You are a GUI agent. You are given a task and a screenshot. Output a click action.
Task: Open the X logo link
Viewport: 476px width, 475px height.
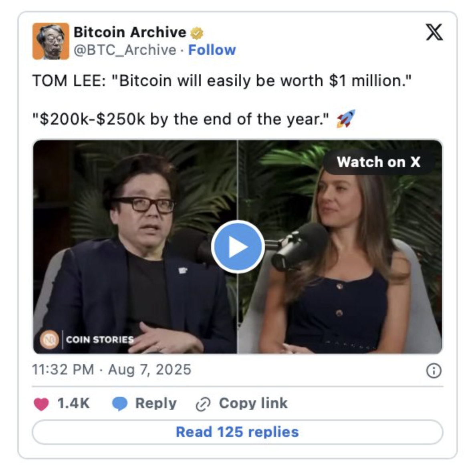[x=434, y=32]
